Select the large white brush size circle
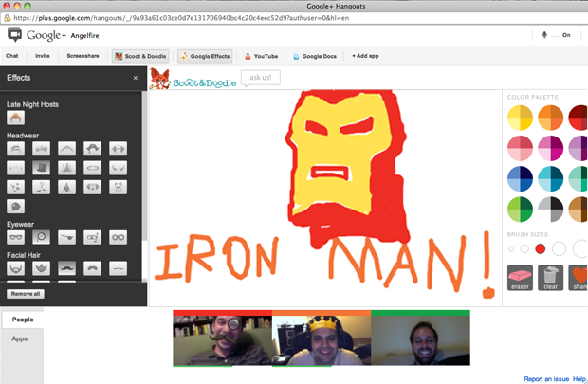Image resolution: width=588 pixels, height=384 pixels. click(559, 248)
